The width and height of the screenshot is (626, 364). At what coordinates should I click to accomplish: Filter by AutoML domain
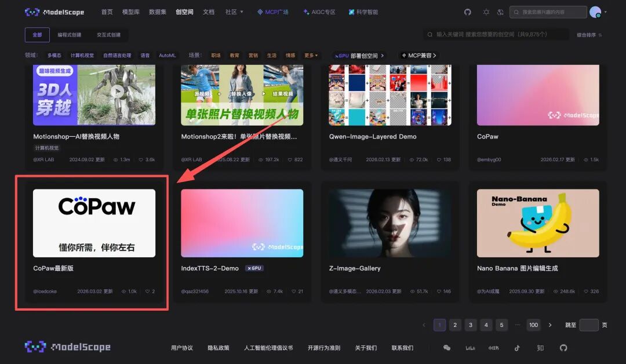[168, 56]
